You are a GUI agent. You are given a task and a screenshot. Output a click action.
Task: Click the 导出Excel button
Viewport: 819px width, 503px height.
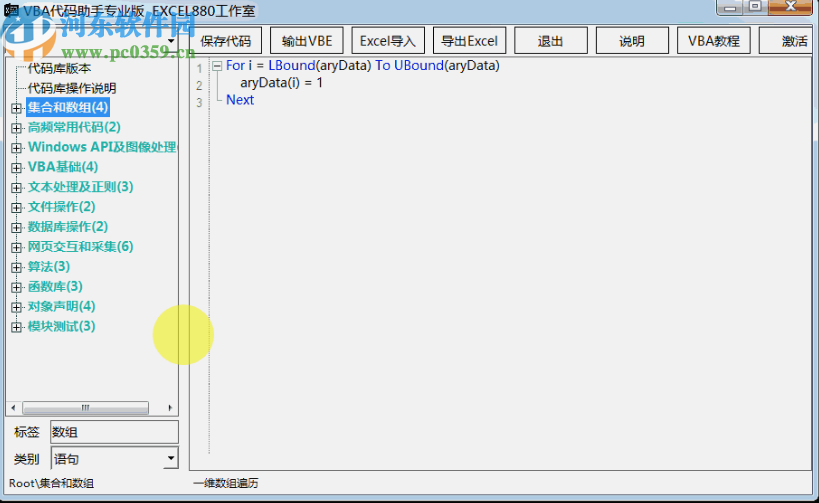[x=469, y=41]
